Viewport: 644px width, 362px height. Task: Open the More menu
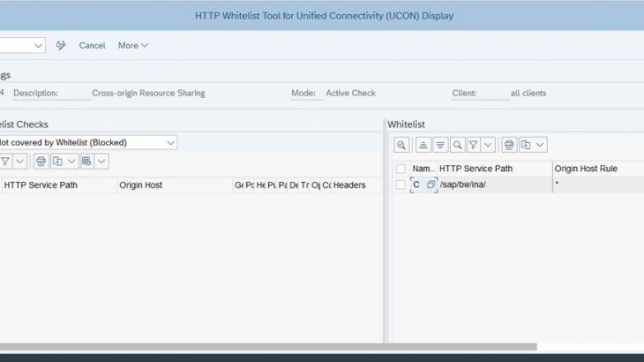tap(133, 45)
